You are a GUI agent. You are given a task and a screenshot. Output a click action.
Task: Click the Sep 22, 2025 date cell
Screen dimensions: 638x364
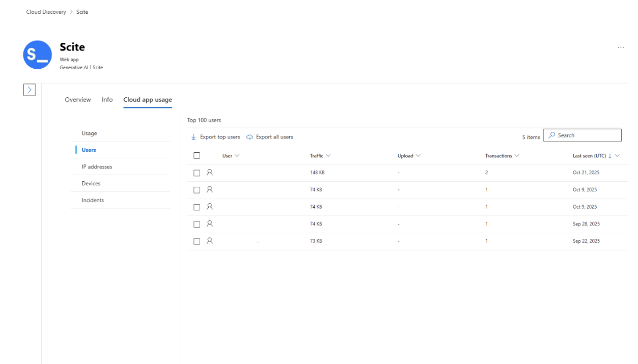click(586, 241)
